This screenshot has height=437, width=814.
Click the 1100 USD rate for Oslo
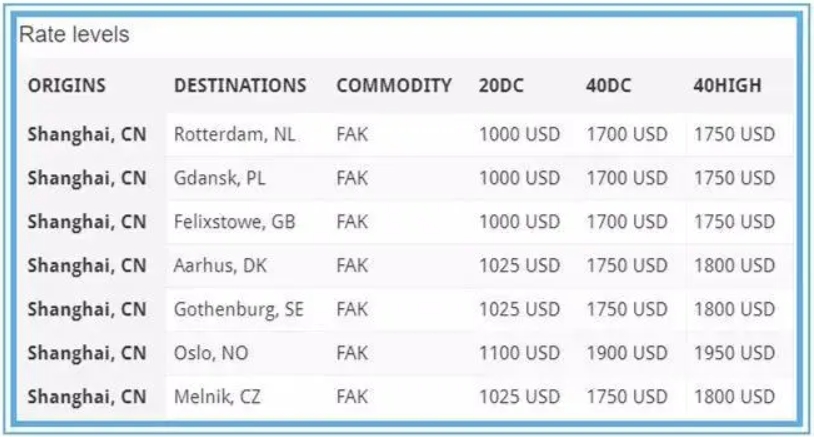(x=519, y=353)
